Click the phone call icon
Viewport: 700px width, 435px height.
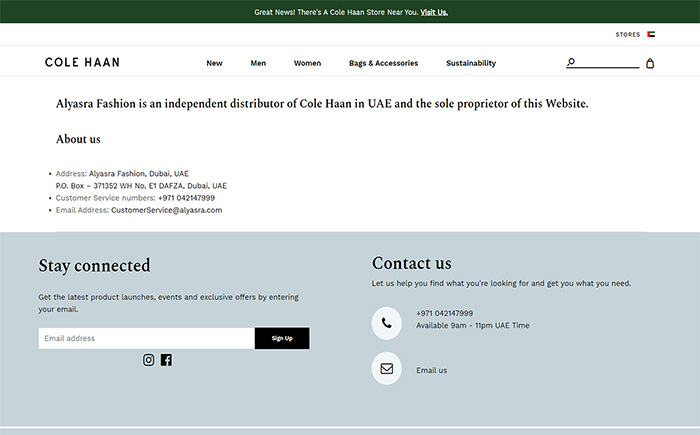click(387, 323)
